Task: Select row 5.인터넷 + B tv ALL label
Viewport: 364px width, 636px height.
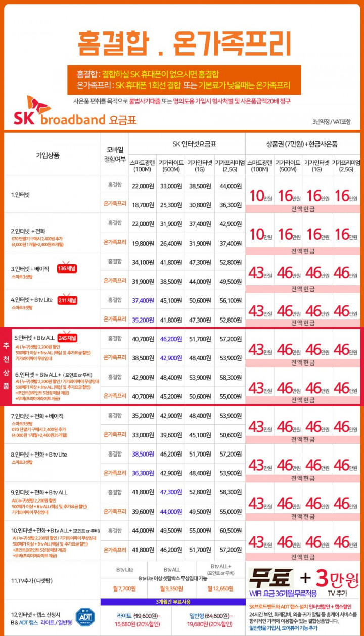Action: pyautogui.click(x=34, y=338)
